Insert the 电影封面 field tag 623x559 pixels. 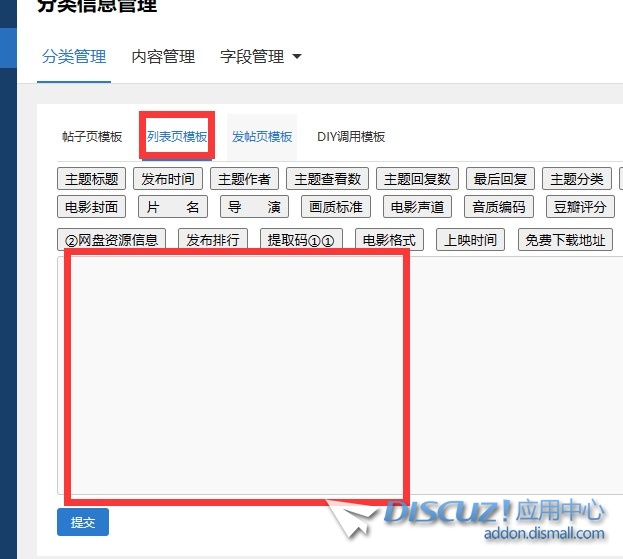[91, 207]
